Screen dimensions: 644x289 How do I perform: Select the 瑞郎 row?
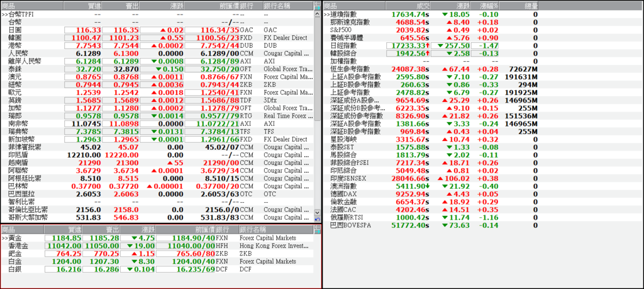pyautogui.click(x=157, y=115)
